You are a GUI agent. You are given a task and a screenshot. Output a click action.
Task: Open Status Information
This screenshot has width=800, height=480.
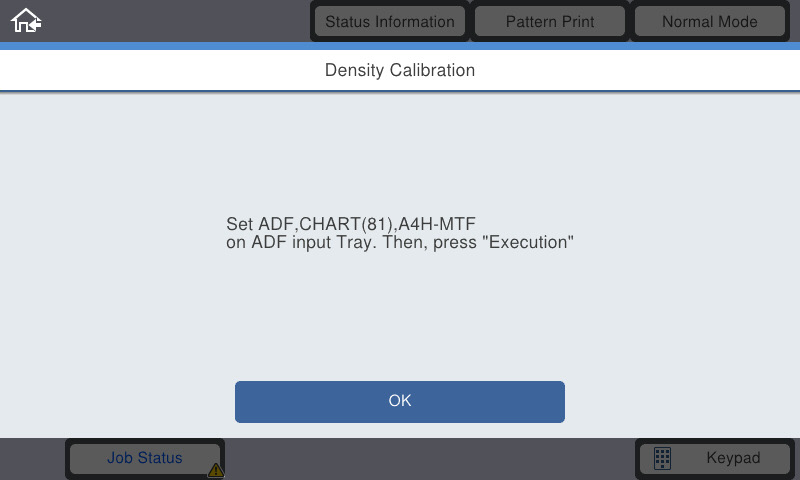point(390,21)
